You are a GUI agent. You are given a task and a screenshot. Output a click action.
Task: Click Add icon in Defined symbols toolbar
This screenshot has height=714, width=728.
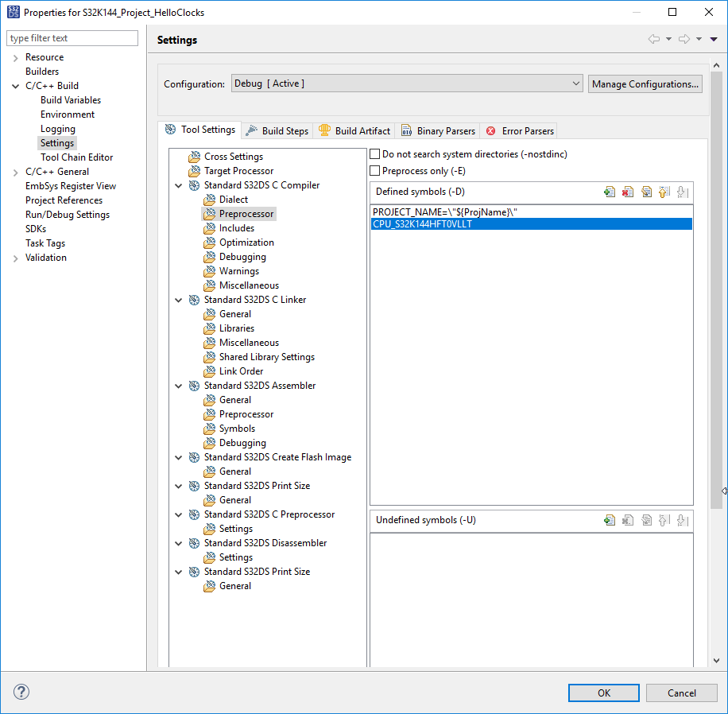coord(609,192)
